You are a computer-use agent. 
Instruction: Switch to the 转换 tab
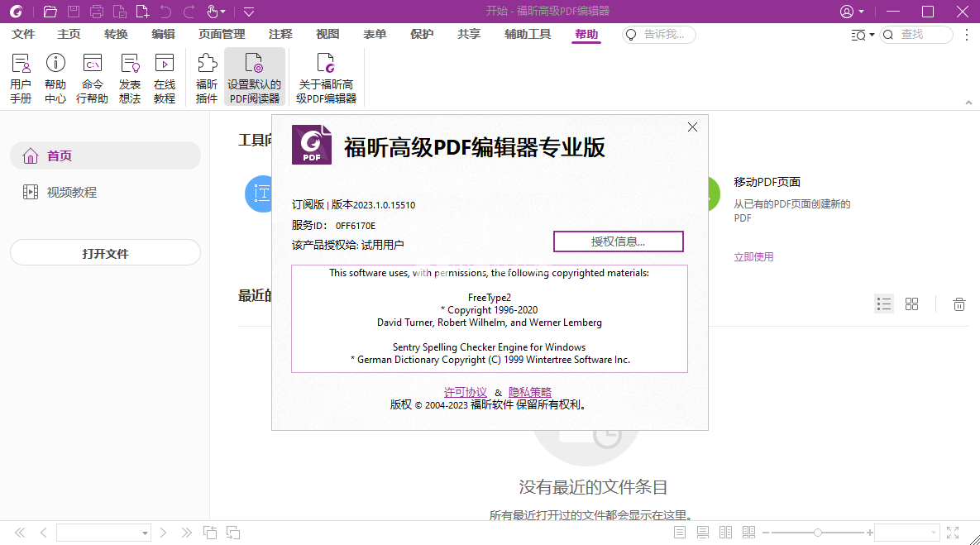116,35
